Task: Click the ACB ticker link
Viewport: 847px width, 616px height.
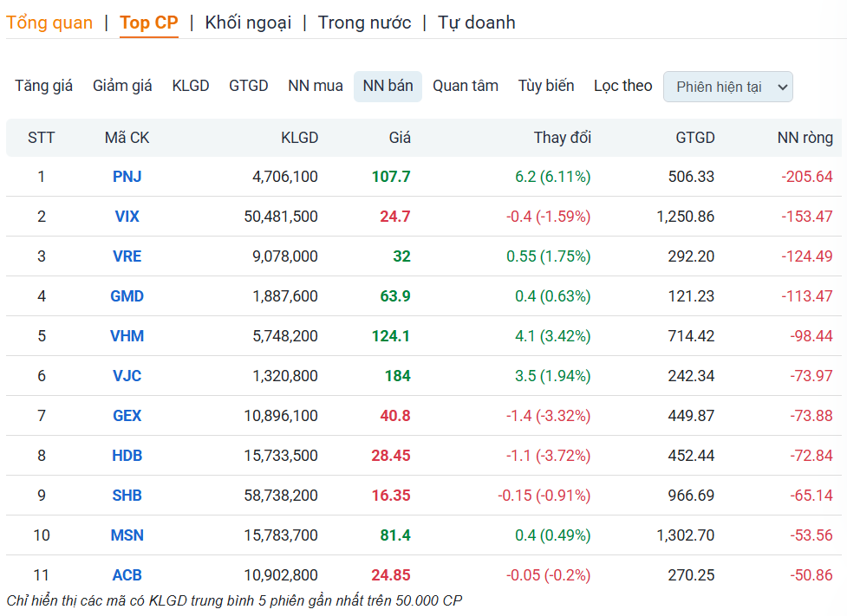Action: pos(127,575)
